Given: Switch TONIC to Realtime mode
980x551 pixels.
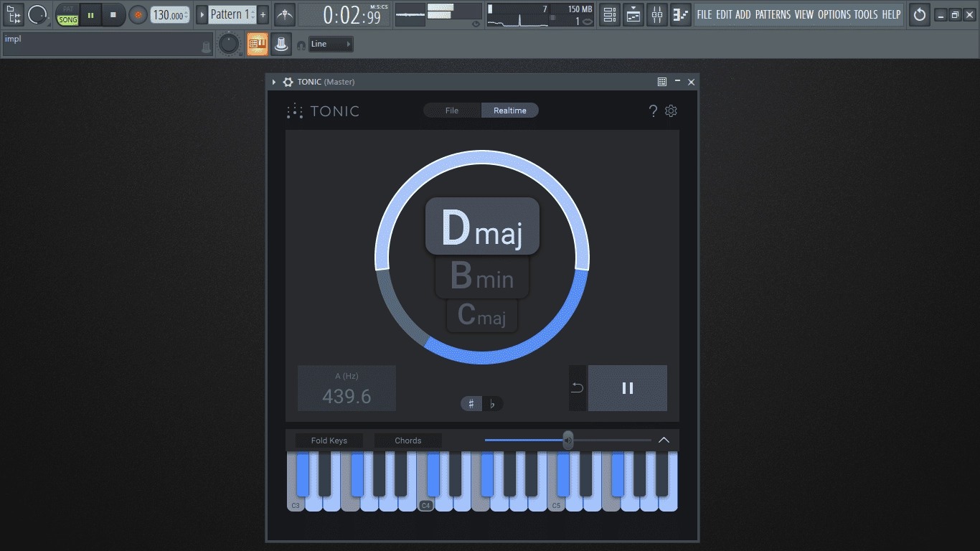Looking at the screenshot, I should [x=510, y=110].
